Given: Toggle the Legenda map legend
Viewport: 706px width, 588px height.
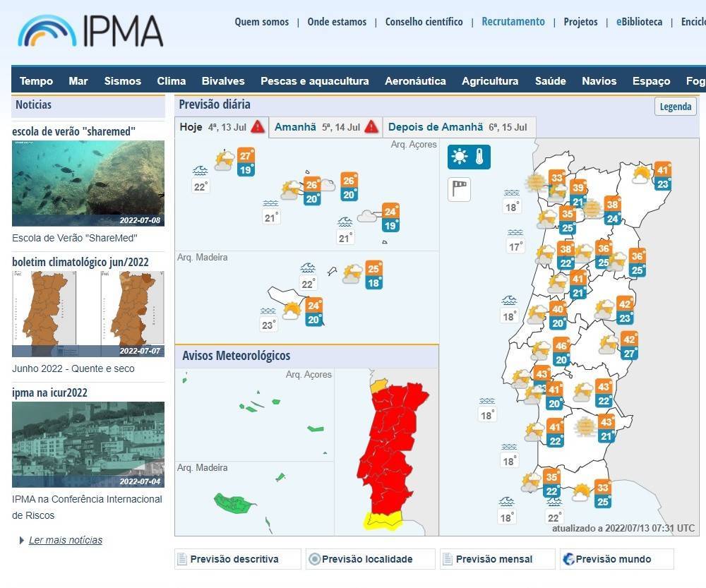Looking at the screenshot, I should [675, 107].
